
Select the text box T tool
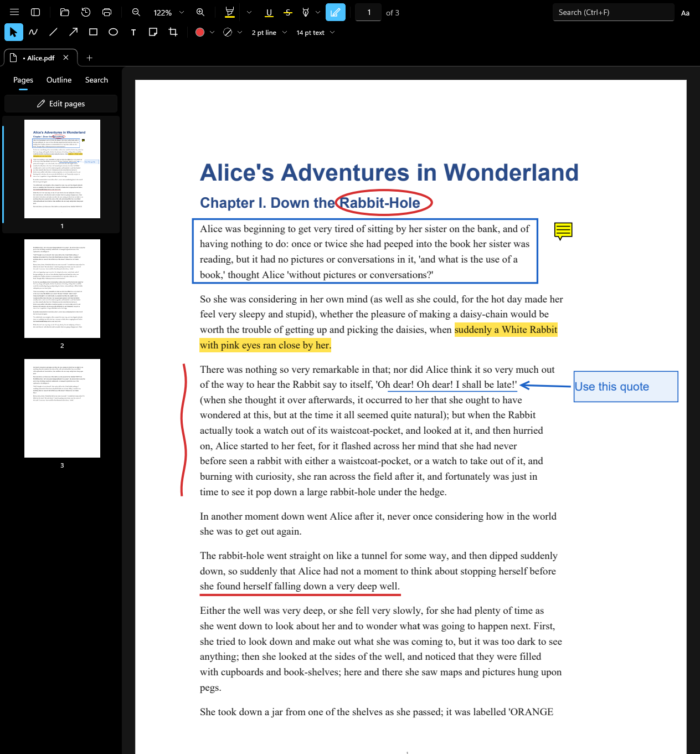tap(133, 32)
